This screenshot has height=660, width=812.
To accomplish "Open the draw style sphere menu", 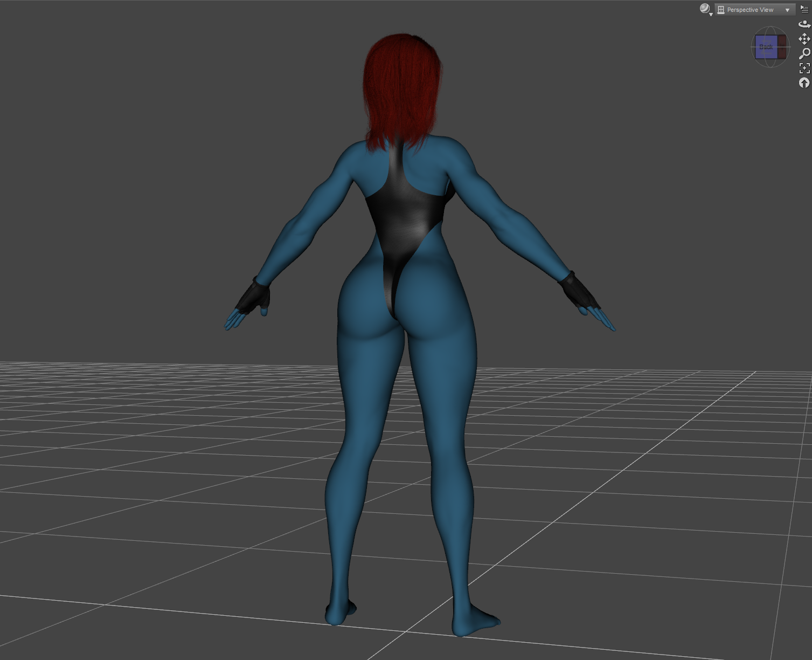I will click(x=706, y=9).
